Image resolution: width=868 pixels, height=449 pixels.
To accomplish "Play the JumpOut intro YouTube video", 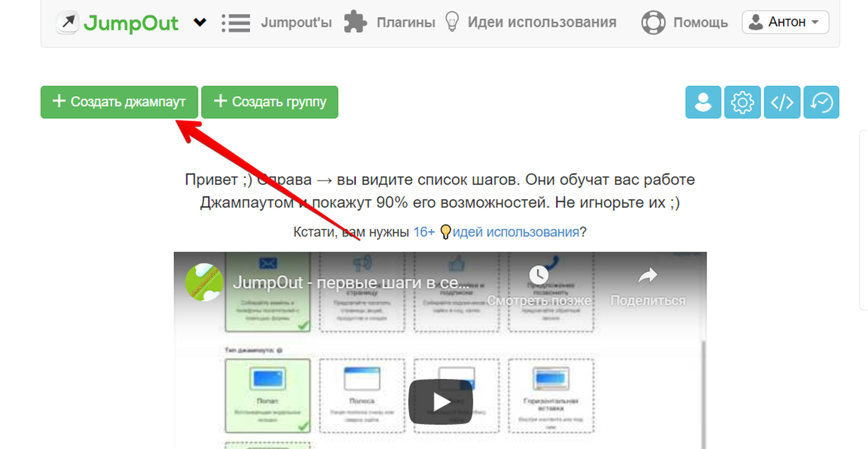I will pos(440,402).
